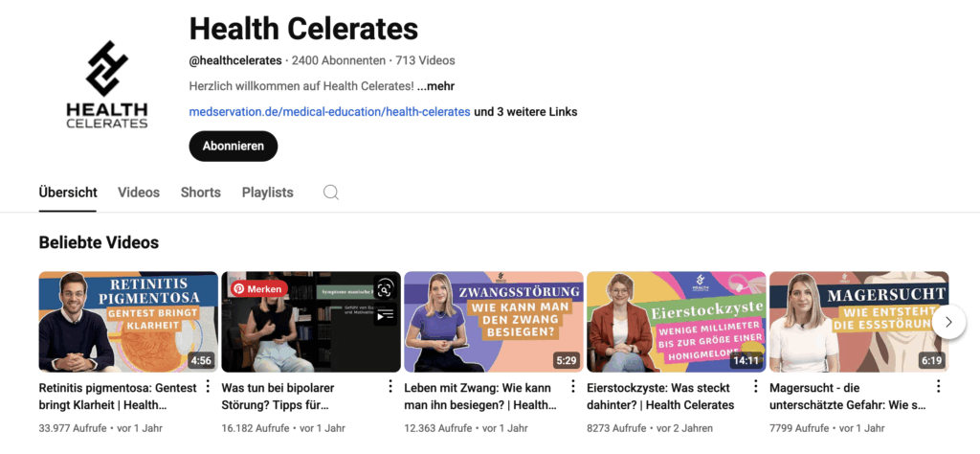Click the '2400 Abonnenten' text
Viewport: 980px width, 454px height.
[x=338, y=60]
